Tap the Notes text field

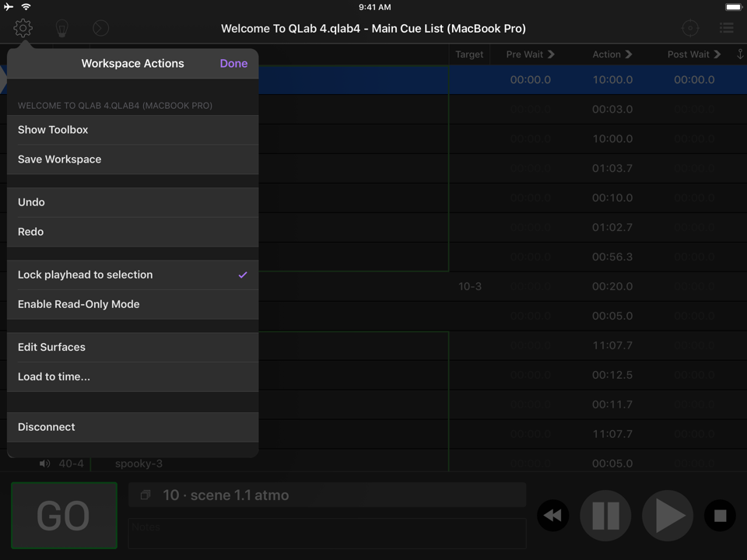pos(327,533)
